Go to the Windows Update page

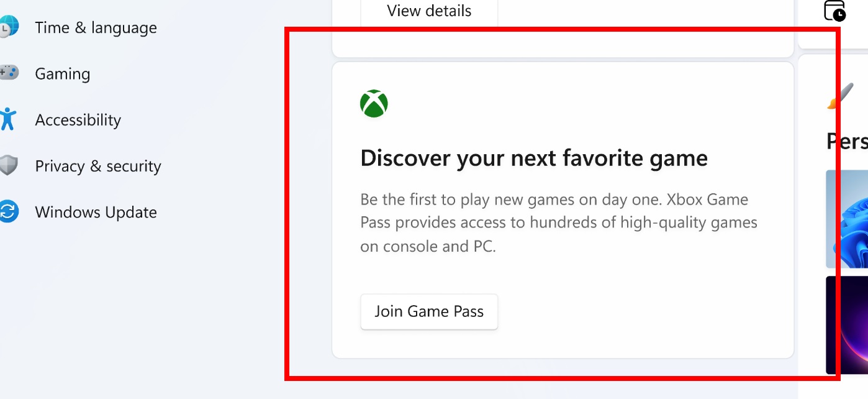(x=96, y=212)
